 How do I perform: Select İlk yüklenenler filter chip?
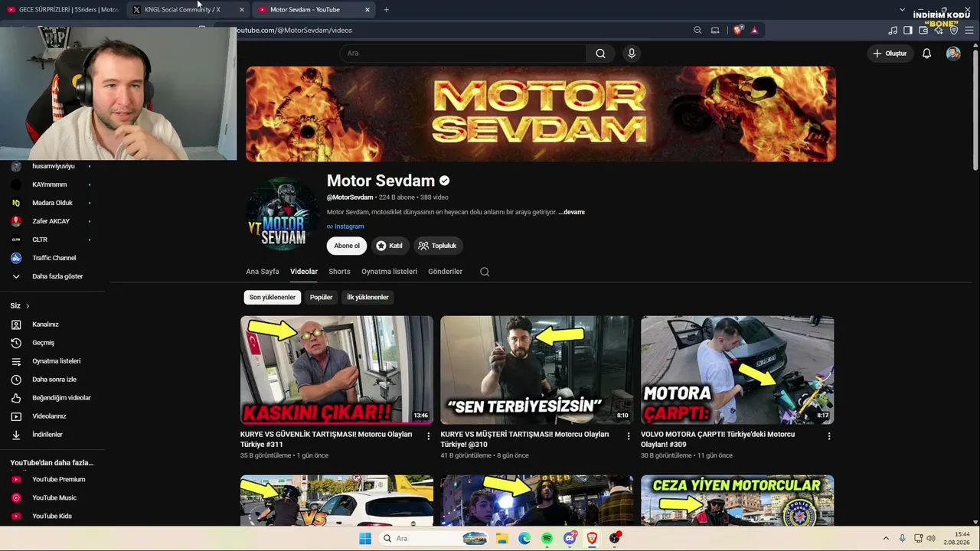367,298
